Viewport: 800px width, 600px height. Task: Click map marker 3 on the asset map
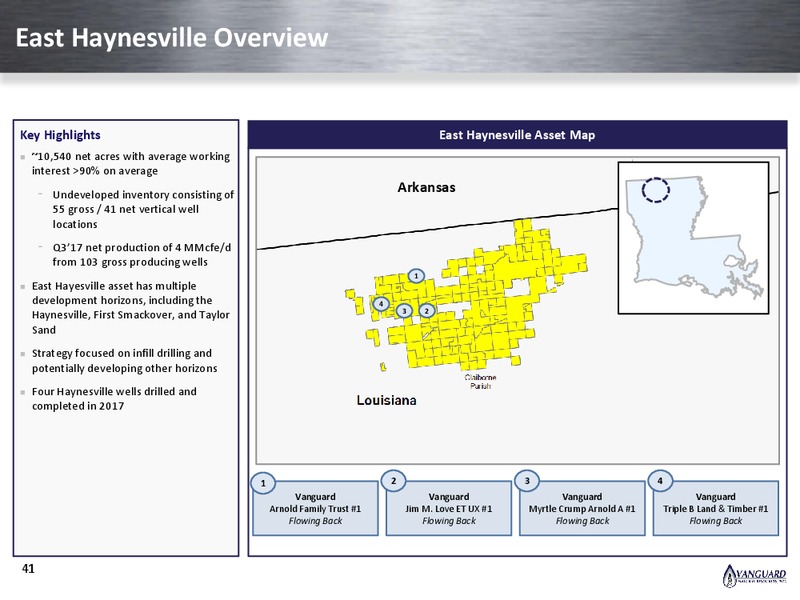(405, 311)
